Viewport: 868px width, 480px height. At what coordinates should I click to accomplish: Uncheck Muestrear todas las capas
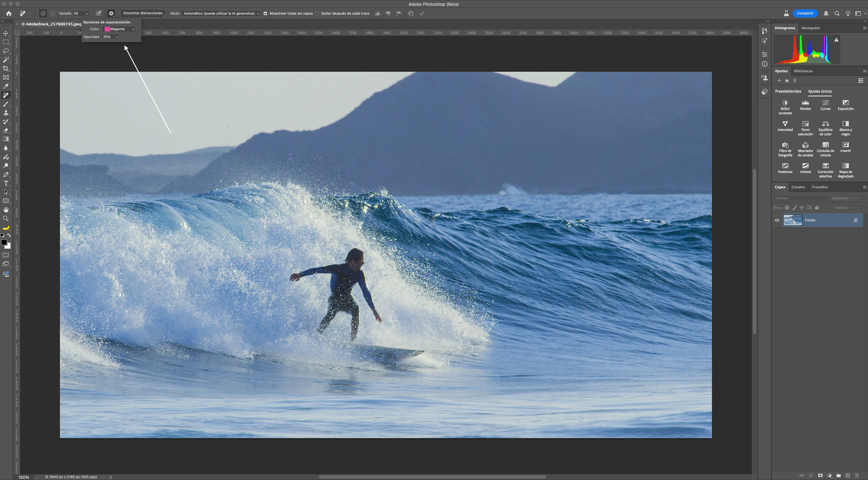point(266,13)
